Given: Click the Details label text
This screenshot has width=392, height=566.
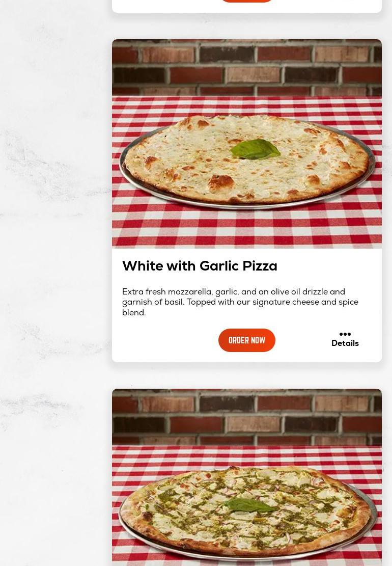Looking at the screenshot, I should (345, 343).
